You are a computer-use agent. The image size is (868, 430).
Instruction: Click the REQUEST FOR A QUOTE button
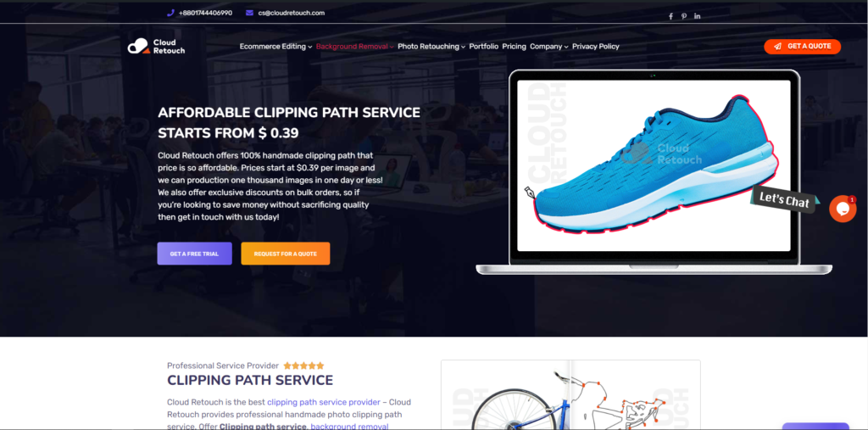[x=285, y=254]
